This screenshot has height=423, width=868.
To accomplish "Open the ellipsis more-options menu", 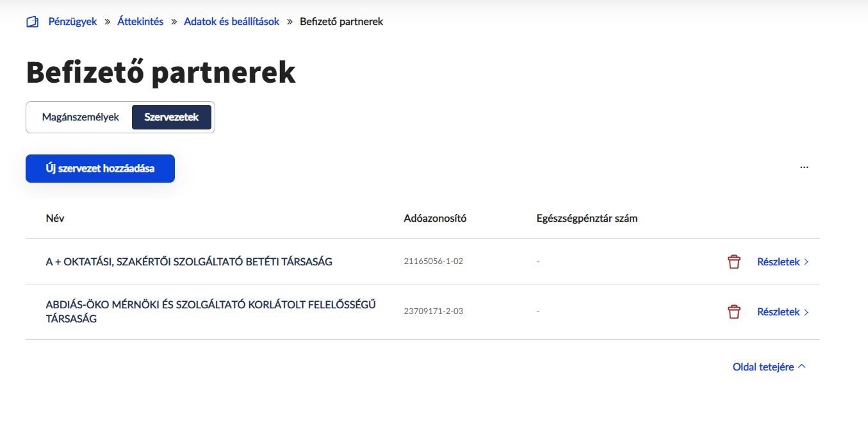I will (803, 167).
